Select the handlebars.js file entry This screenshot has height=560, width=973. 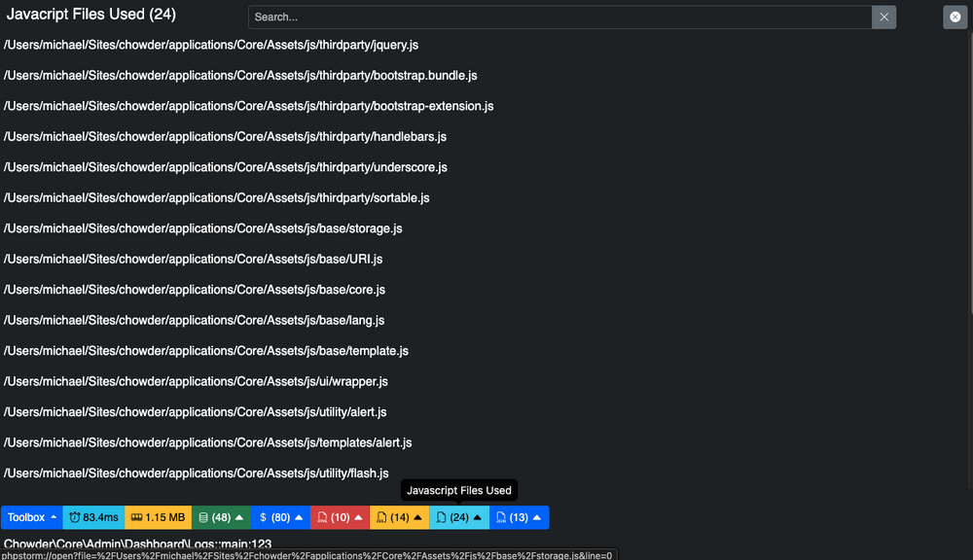(x=224, y=136)
